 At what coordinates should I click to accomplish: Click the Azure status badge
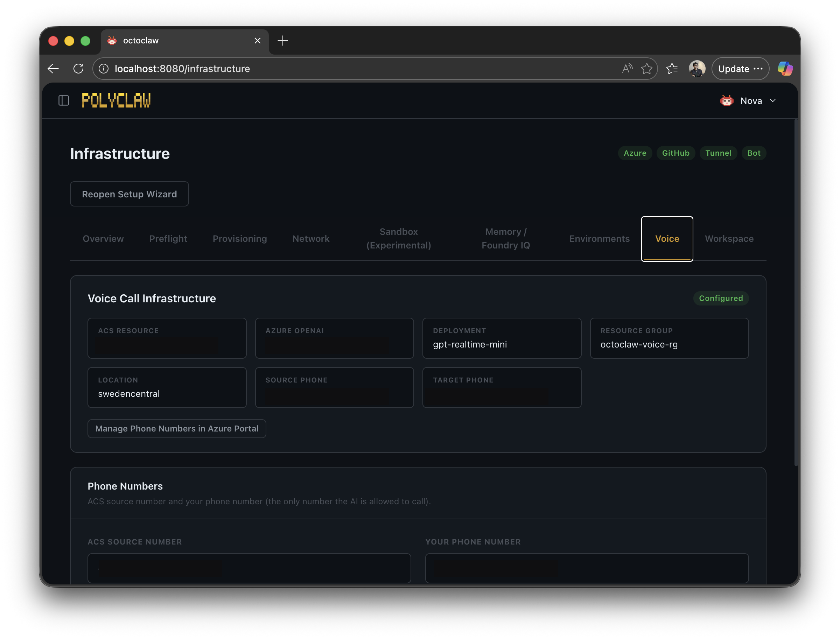(635, 153)
